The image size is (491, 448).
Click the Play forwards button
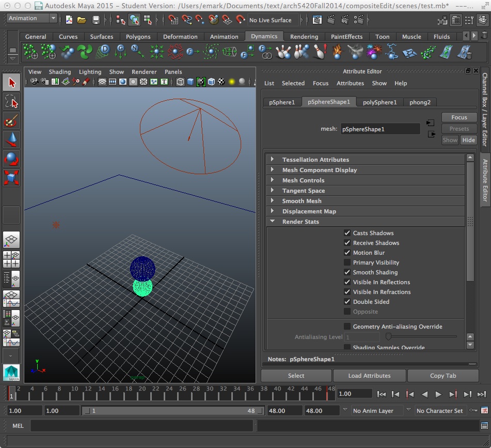[x=438, y=394]
